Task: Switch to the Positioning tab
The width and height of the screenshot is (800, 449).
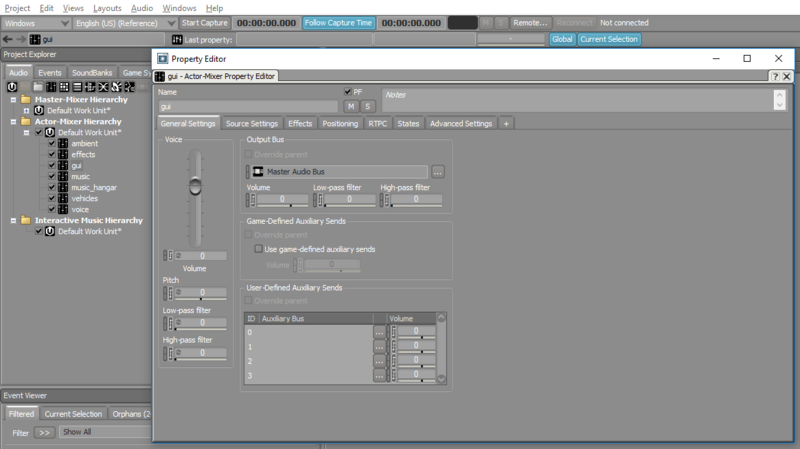Action: (340, 123)
